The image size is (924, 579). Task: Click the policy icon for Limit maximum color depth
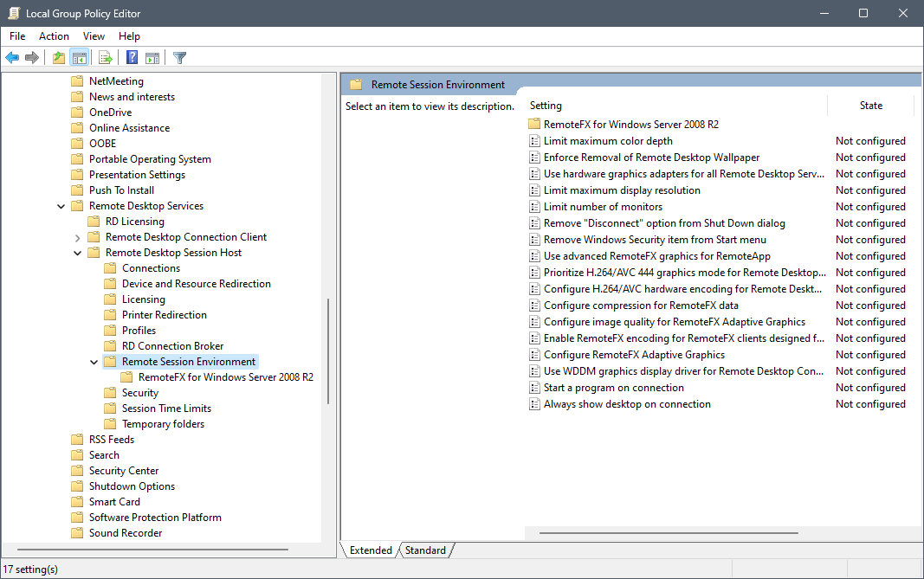[534, 141]
